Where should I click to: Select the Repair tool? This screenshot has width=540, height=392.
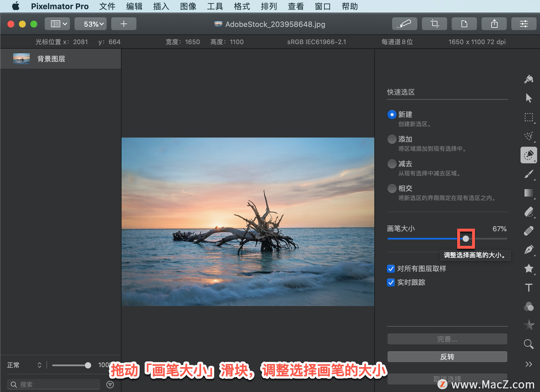(529, 231)
